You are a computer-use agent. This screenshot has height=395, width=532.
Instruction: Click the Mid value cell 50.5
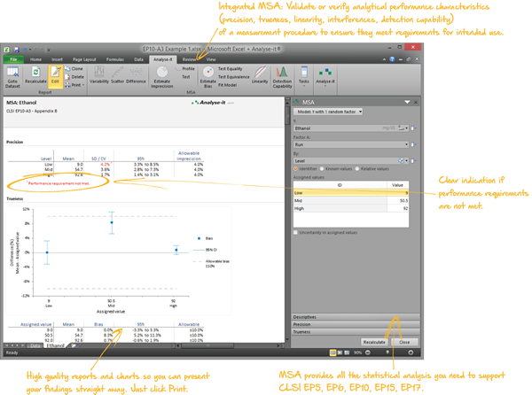click(397, 200)
